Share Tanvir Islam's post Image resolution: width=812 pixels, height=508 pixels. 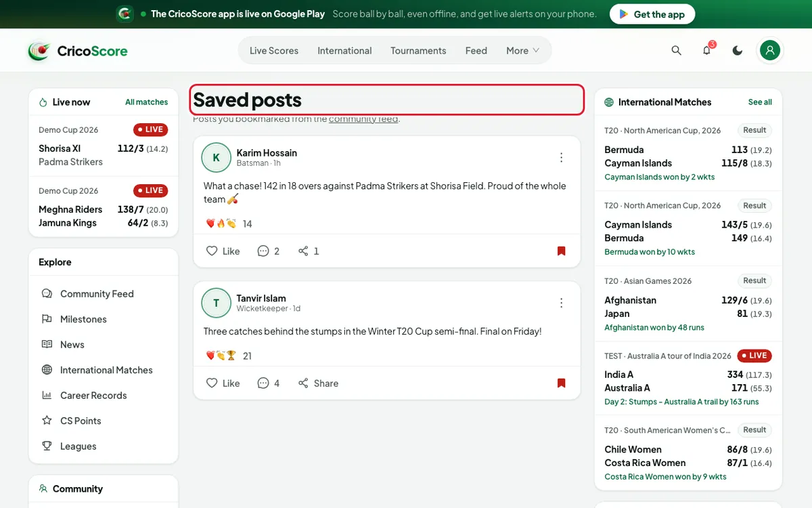[318, 383]
